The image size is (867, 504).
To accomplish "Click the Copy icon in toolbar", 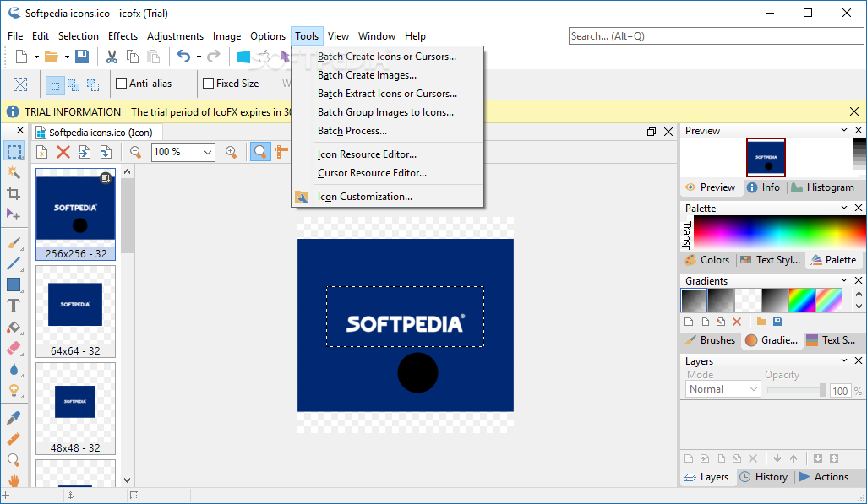I will (x=133, y=57).
